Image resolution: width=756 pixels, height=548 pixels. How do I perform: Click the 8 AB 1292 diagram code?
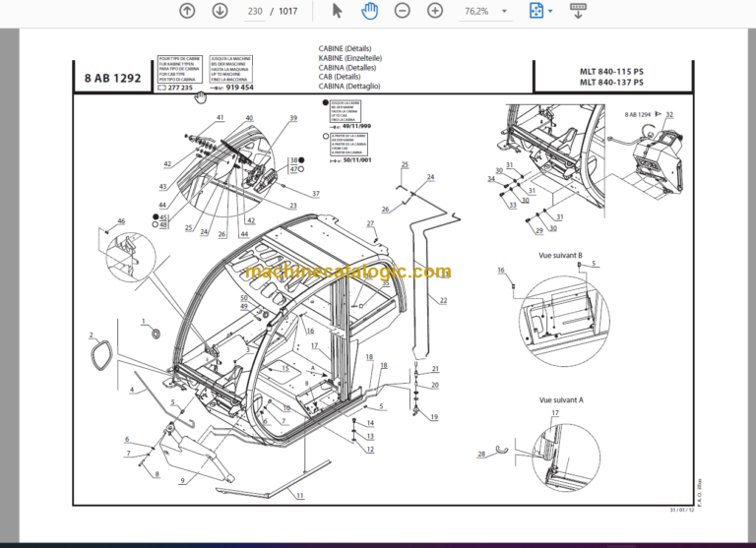[113, 78]
